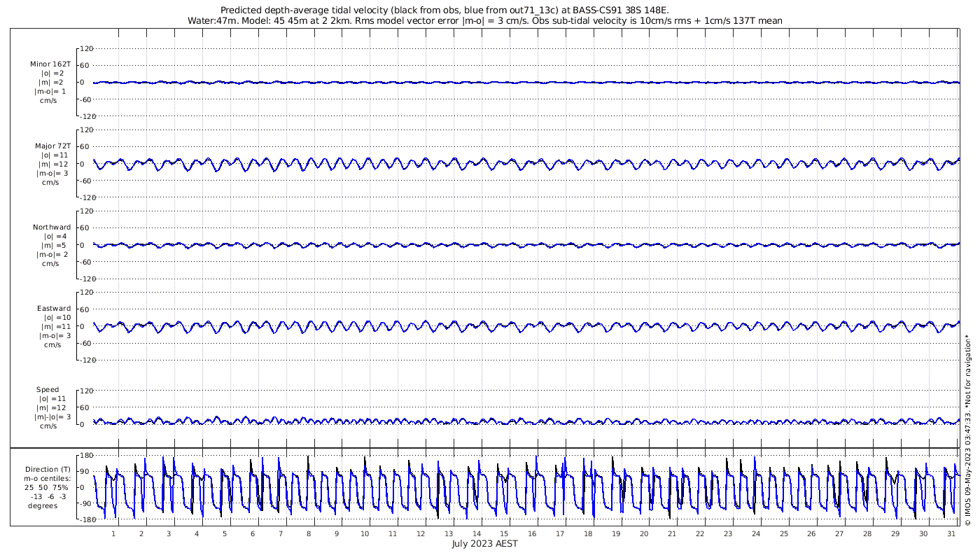The image size is (980, 560).
Task: Click the "Direction (T)" panel label
Action: pyautogui.click(x=48, y=470)
